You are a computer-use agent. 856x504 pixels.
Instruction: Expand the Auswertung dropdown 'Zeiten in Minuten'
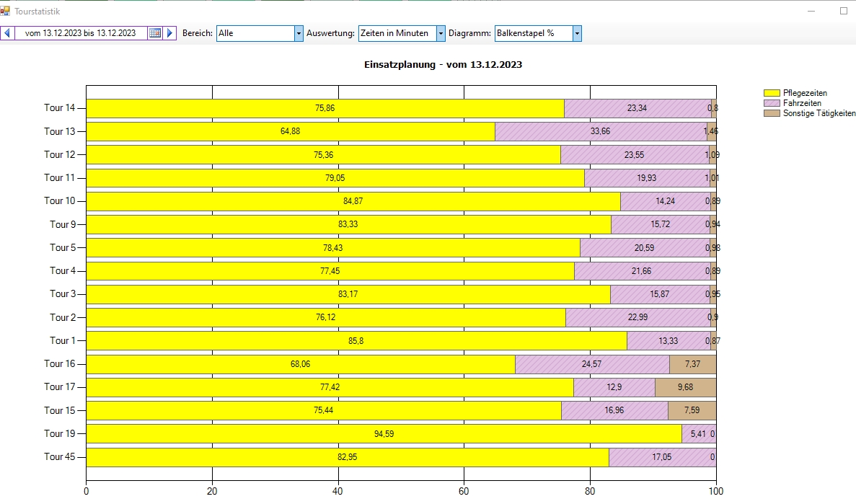click(441, 33)
